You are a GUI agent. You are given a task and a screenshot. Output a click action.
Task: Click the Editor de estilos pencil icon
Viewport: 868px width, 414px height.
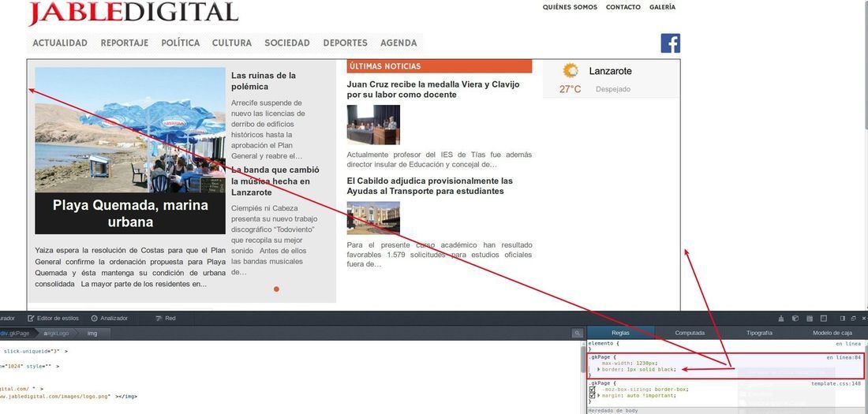click(x=31, y=319)
